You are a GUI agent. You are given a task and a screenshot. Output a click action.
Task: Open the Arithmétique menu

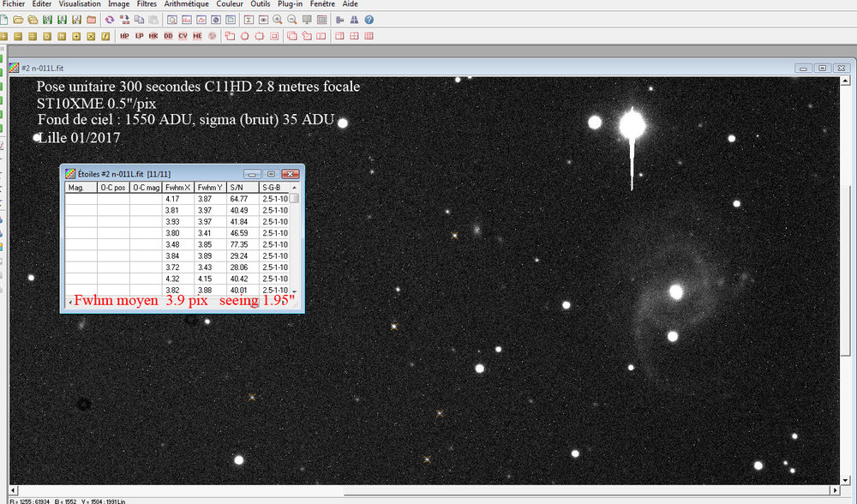coord(186,3)
